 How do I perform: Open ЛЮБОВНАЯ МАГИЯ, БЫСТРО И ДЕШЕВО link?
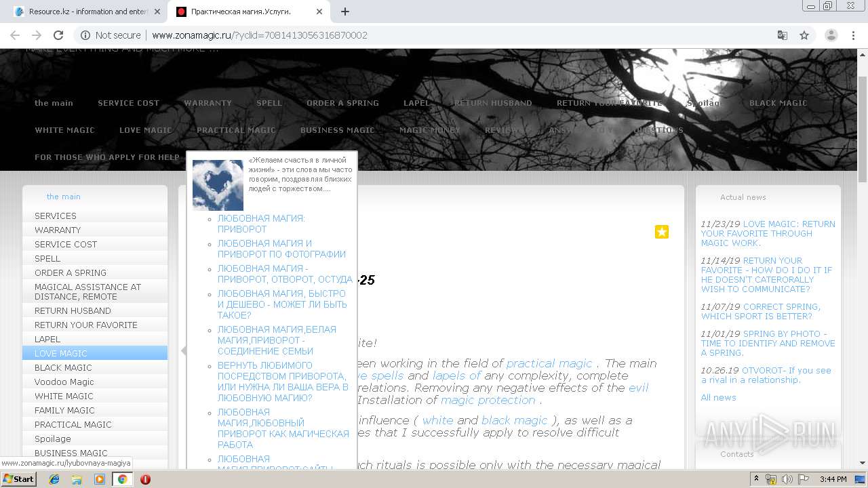point(282,304)
